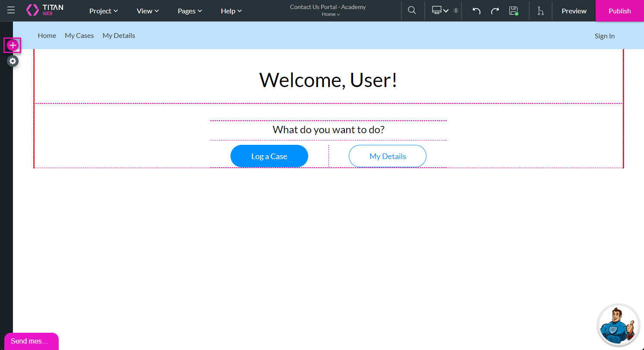
Task: Expand the Pages menu
Action: tap(190, 11)
